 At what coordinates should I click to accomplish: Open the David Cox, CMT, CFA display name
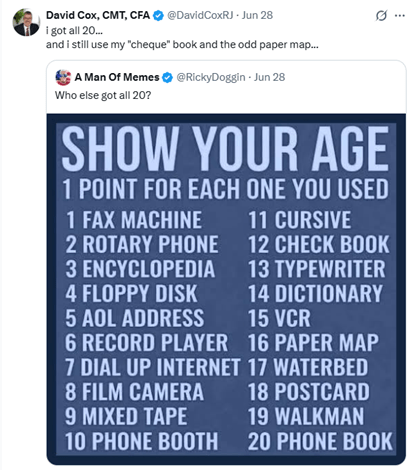coord(98,15)
